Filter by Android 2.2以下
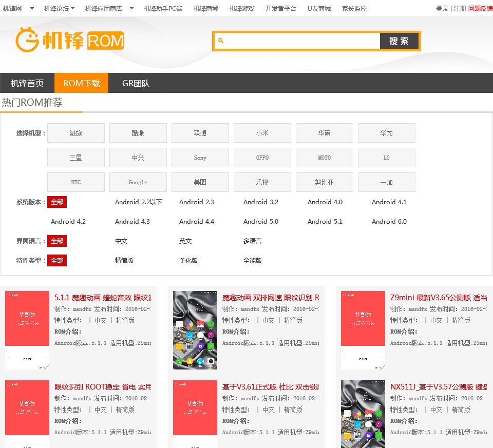 tap(139, 202)
